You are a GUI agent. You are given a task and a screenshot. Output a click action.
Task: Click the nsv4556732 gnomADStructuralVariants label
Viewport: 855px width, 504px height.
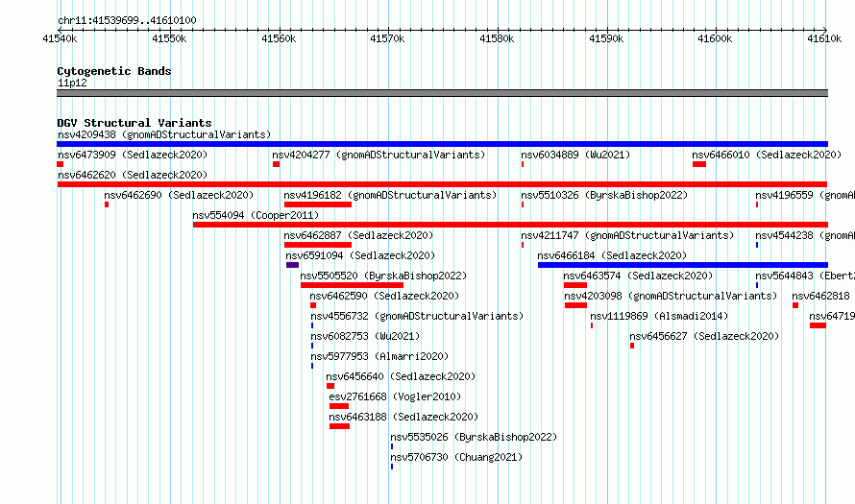pyautogui.click(x=417, y=316)
